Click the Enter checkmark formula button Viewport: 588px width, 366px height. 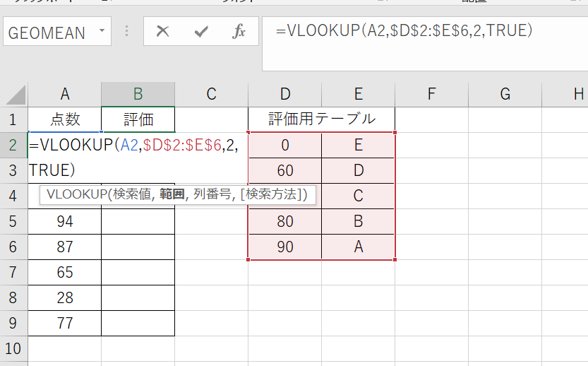(x=201, y=32)
